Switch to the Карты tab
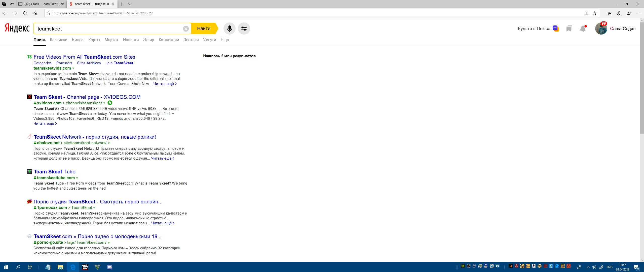Image resolution: width=644 pixels, height=272 pixels. point(94,40)
